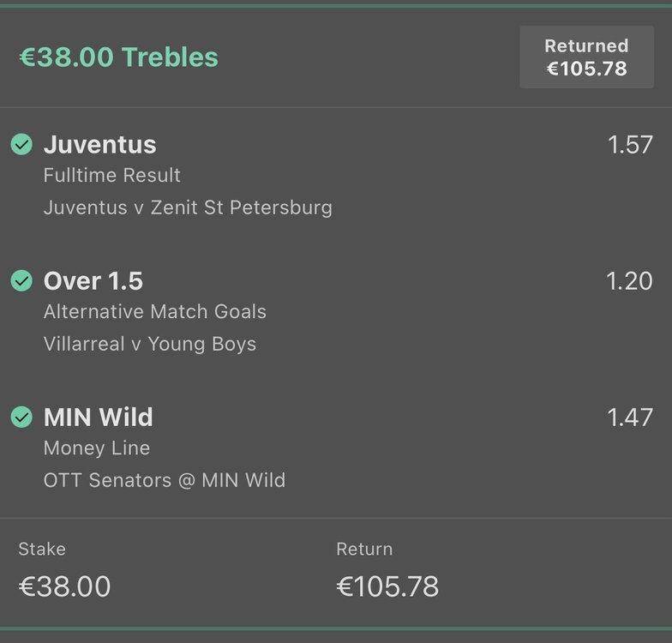Select the MIN Wild selection title
Image resolution: width=672 pixels, height=643 pixels.
(98, 418)
